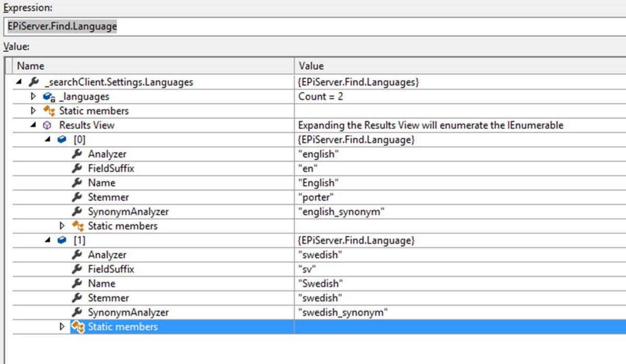
Task: Expand the _languages node
Action: pyautogui.click(x=34, y=96)
